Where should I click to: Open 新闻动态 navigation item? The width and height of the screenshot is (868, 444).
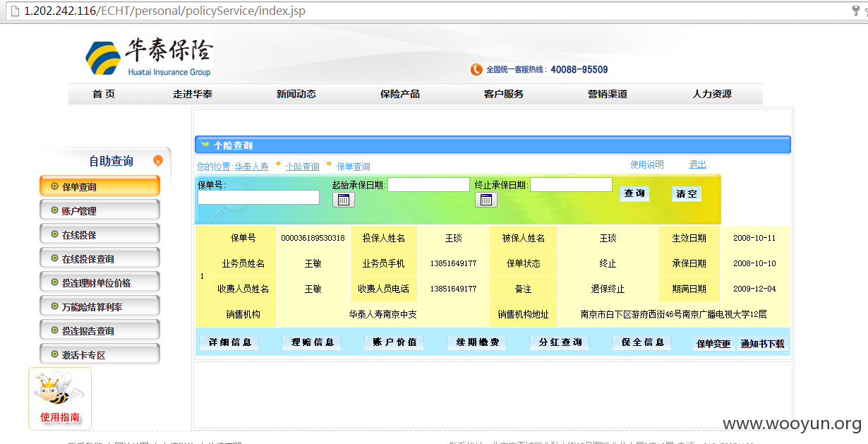(x=296, y=94)
